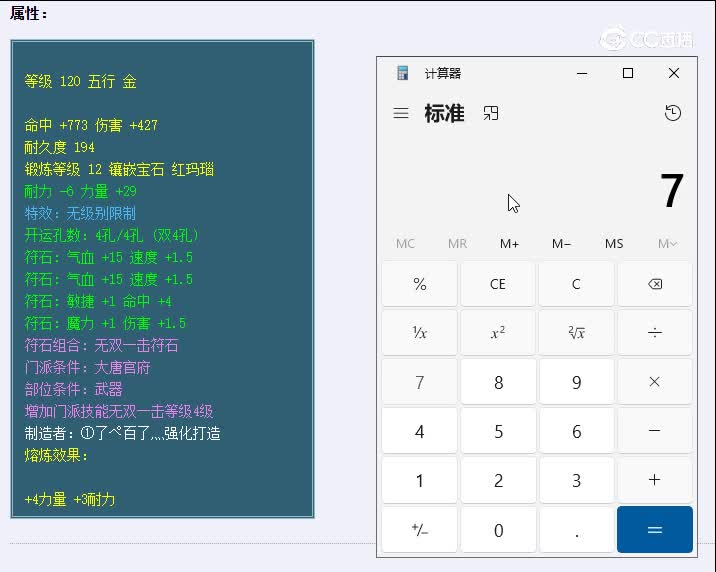Click digit 2 on the keypad

click(498, 480)
